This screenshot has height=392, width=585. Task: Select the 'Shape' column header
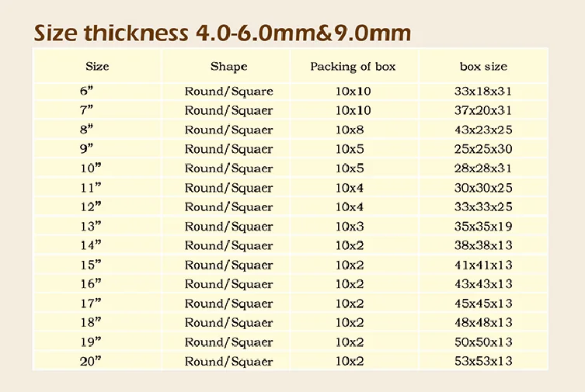pyautogui.click(x=228, y=66)
